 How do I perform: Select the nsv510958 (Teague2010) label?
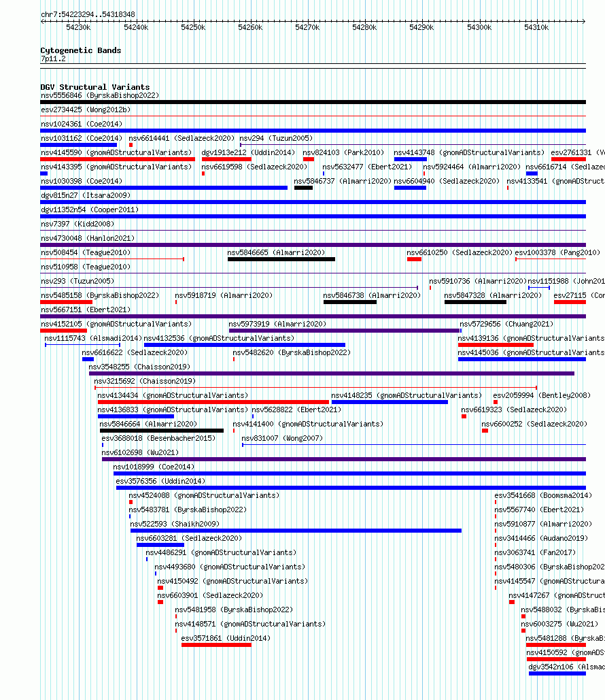click(85, 267)
